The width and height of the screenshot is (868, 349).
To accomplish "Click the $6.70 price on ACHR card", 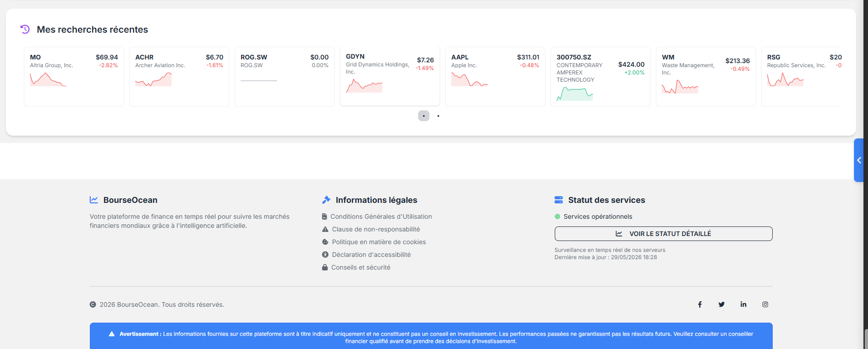I will click(214, 57).
